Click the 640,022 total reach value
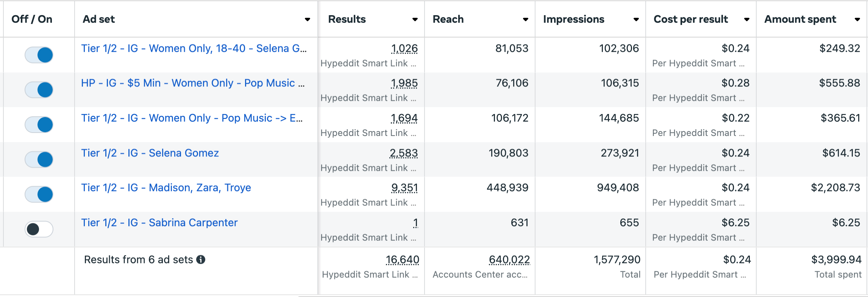 click(509, 260)
